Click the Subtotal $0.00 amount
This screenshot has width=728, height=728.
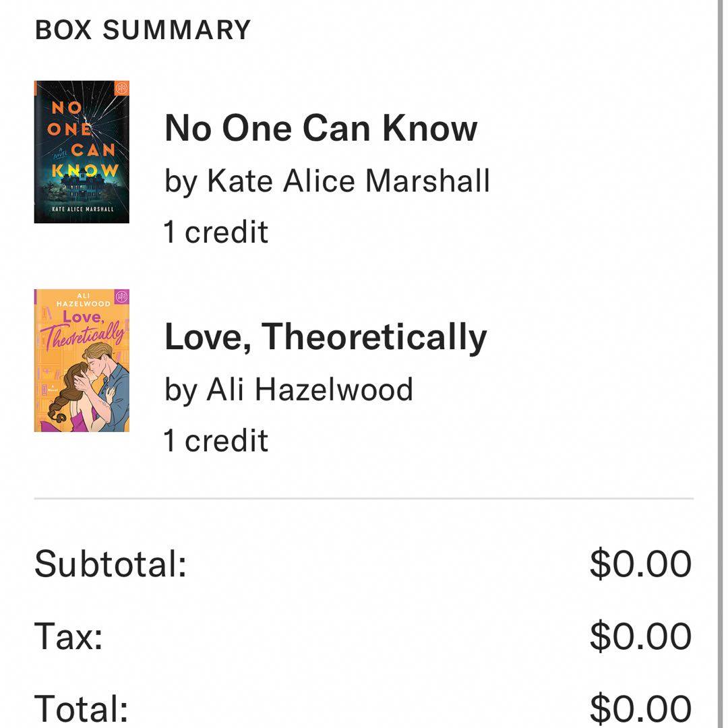640,564
